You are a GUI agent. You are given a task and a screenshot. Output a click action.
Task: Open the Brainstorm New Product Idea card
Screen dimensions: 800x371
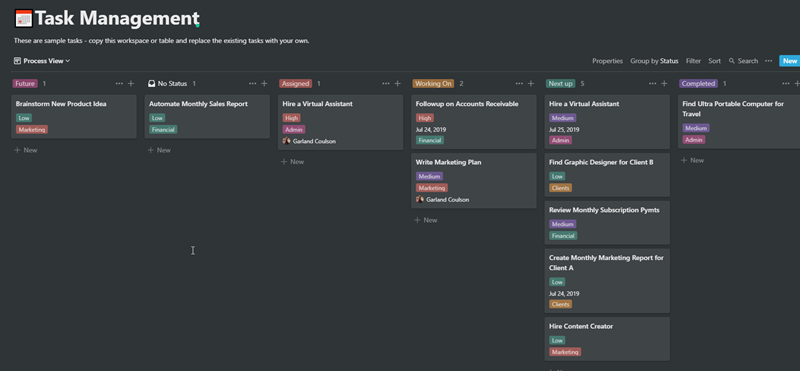point(74,116)
